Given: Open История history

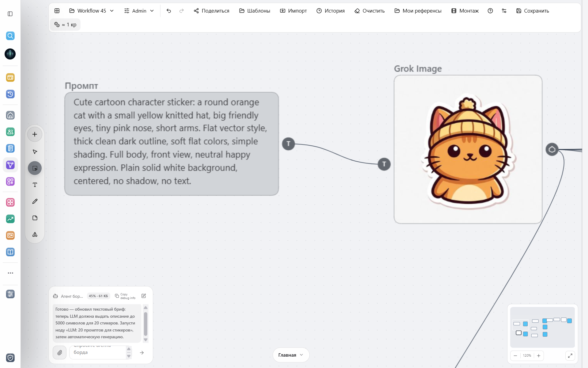Looking at the screenshot, I should click(331, 11).
